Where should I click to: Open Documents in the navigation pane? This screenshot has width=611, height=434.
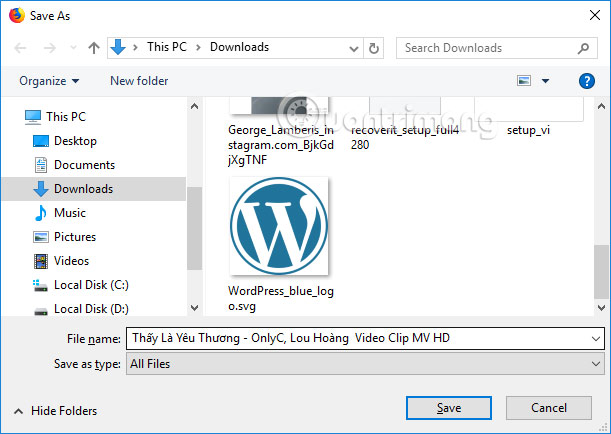(x=84, y=165)
